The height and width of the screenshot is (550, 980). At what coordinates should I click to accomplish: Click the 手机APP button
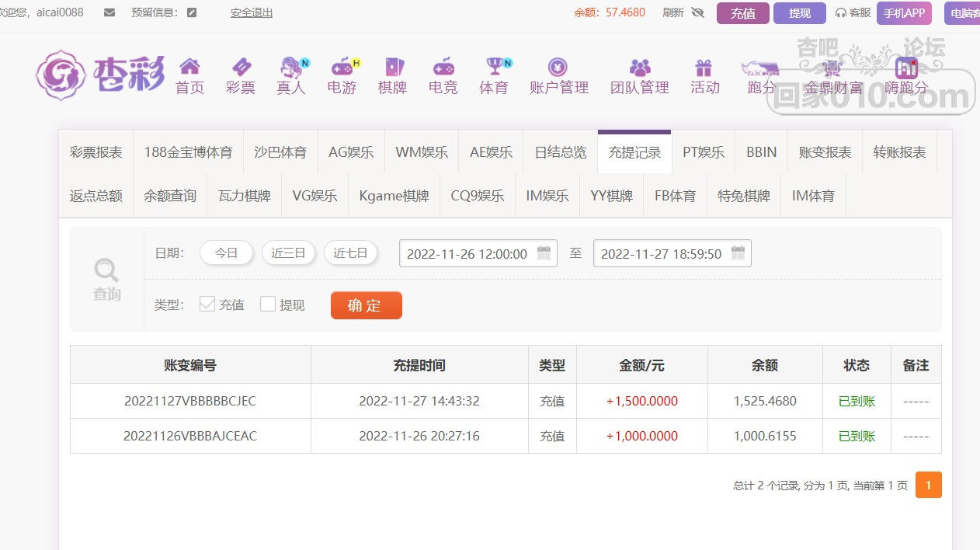pyautogui.click(x=904, y=13)
